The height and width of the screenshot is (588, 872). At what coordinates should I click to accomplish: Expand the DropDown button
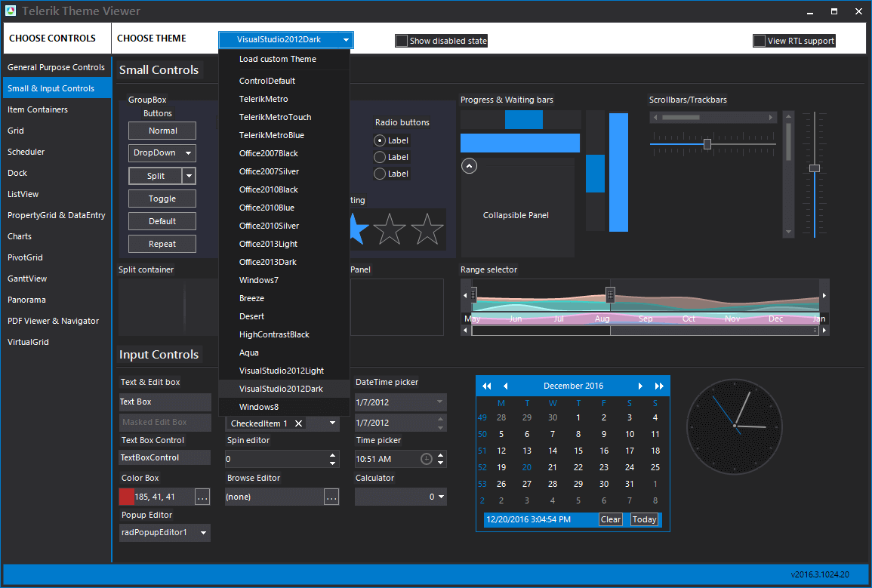(188, 152)
